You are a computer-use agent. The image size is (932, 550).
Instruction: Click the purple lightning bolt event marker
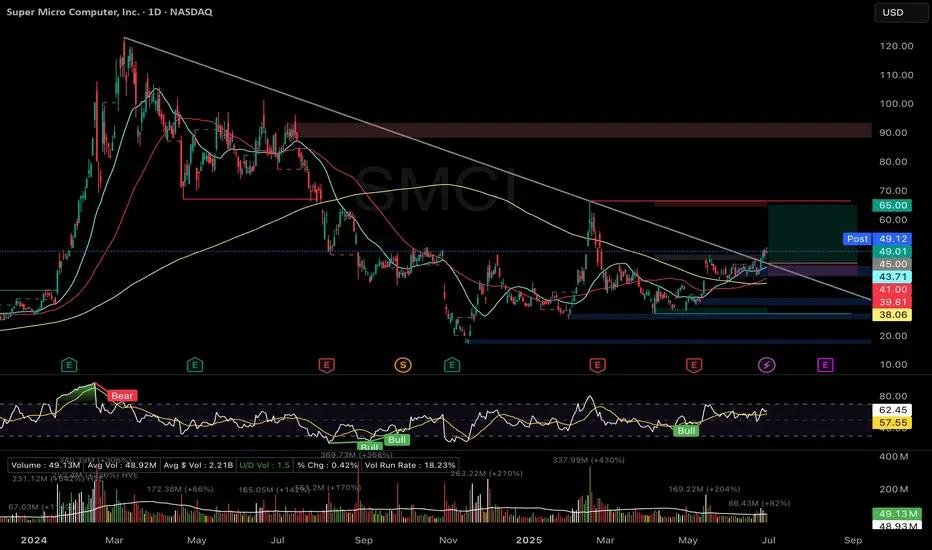[767, 364]
